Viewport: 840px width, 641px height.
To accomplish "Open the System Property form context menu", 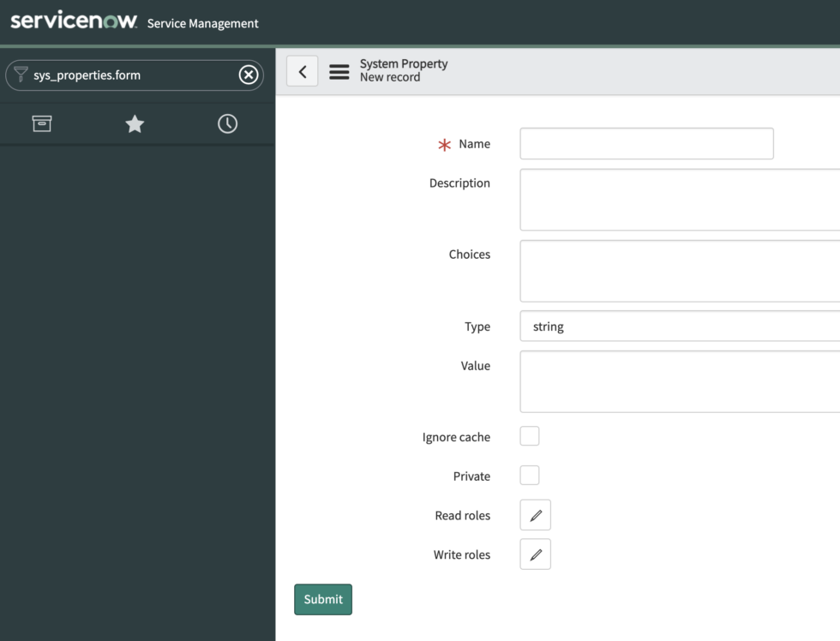I will [339, 72].
